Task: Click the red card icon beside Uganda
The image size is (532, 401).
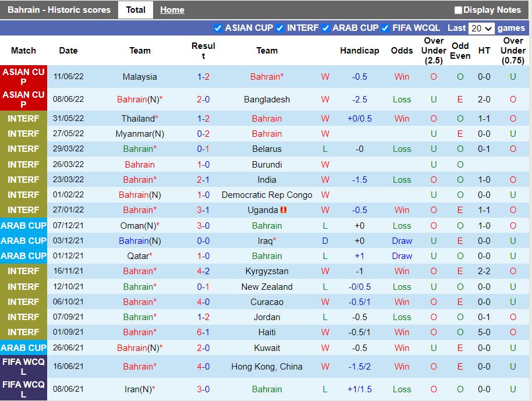Action: pos(283,210)
